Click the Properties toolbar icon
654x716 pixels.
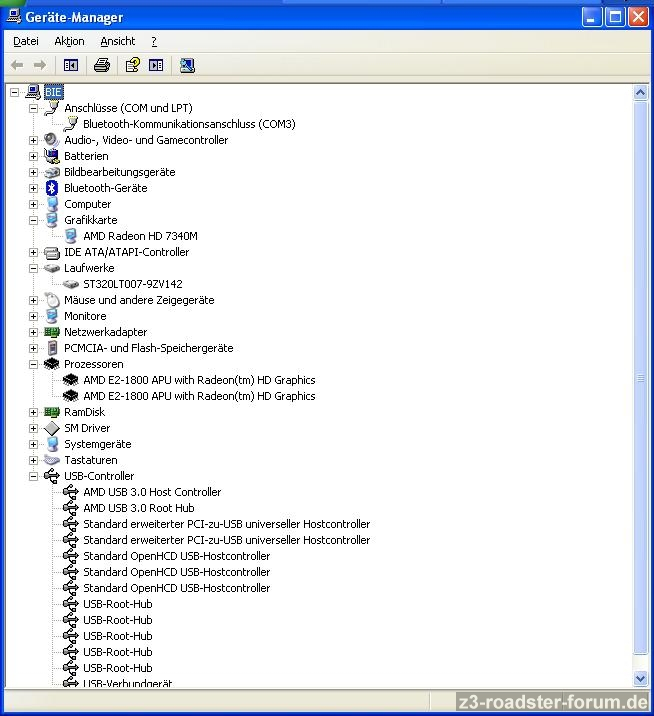click(131, 65)
